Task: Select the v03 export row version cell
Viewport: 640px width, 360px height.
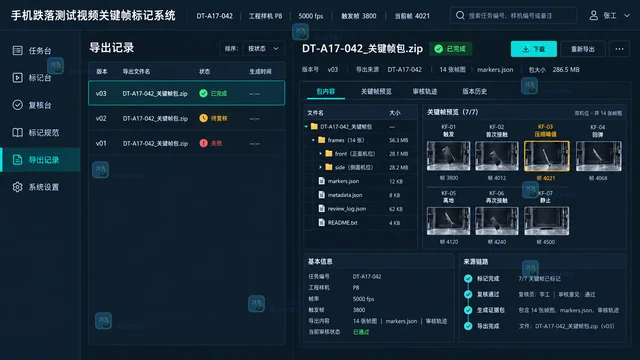Action: click(101, 93)
